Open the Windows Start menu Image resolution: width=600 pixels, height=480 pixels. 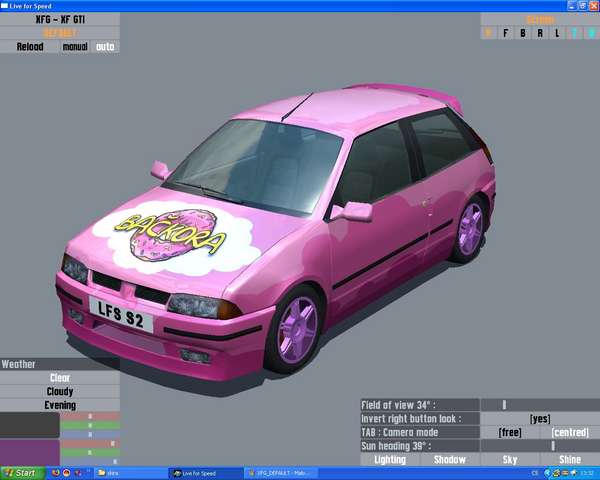coord(22,473)
